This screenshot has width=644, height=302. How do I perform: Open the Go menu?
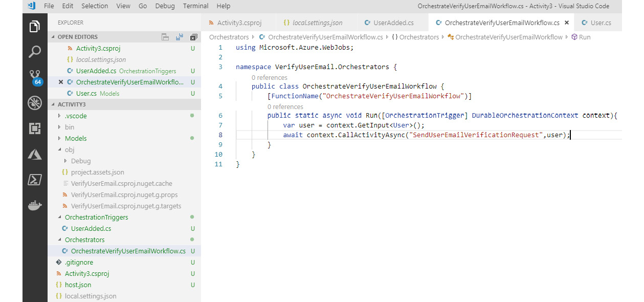click(143, 6)
